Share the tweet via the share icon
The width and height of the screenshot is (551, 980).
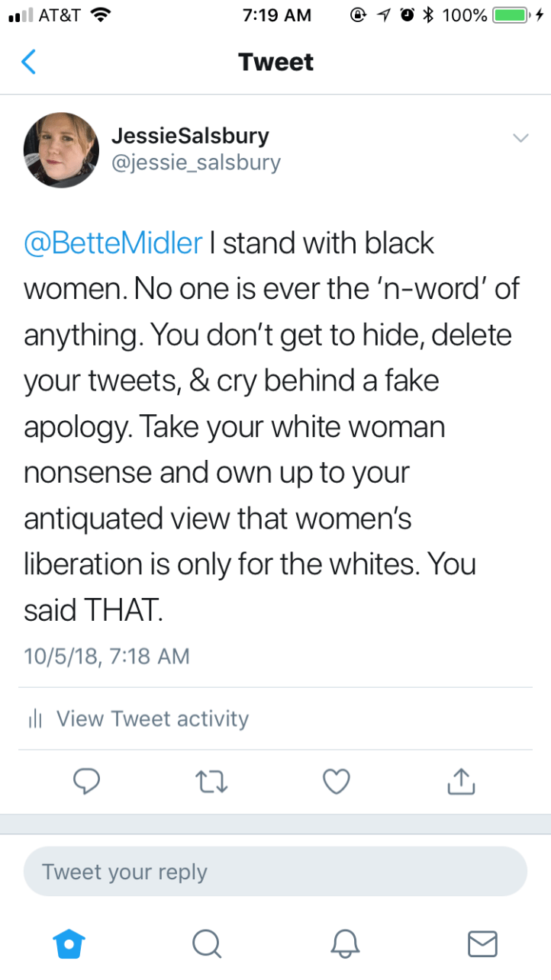point(460,780)
